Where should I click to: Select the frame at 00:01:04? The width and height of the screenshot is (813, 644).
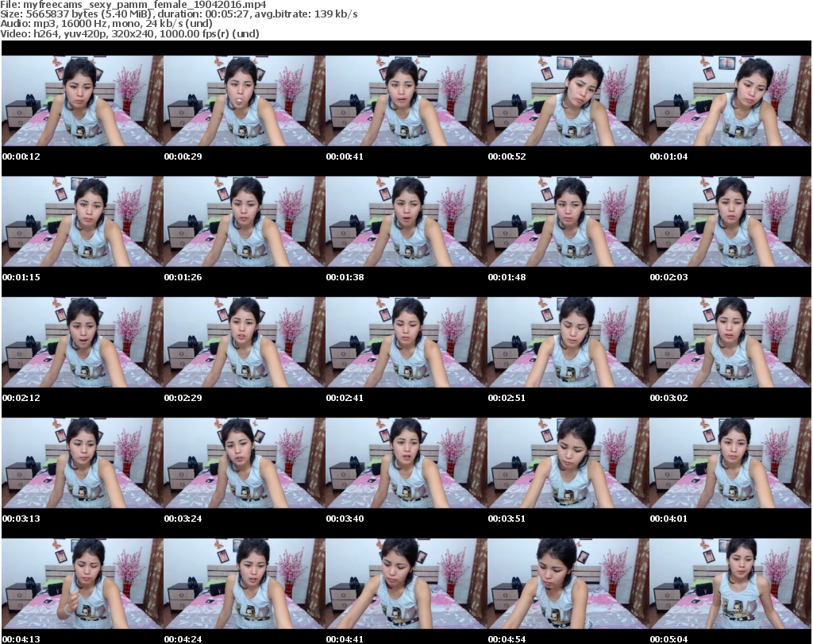[730, 101]
